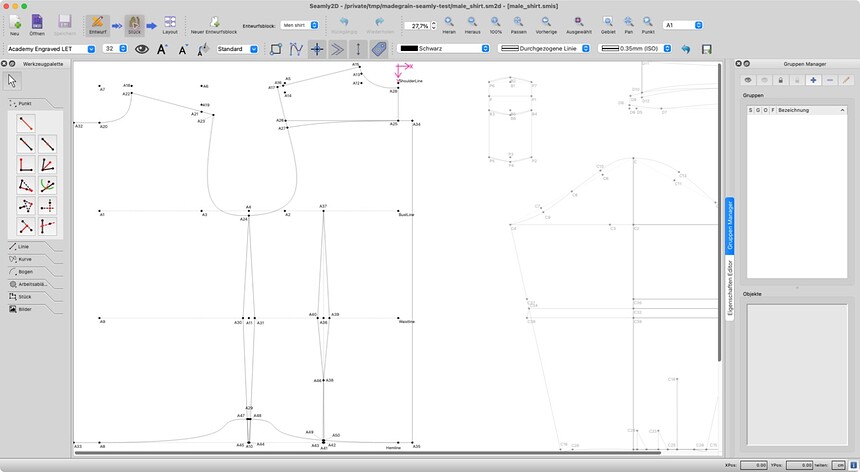Viewport: 860px width, 472px height.
Task: Open the Entwurfsblock 'Men shirt' dropdown
Action: coord(299,25)
